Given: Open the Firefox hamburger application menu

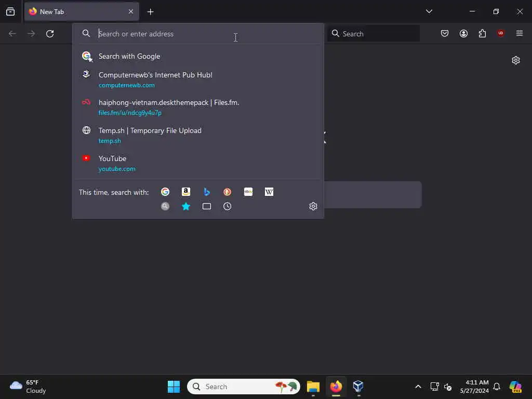Looking at the screenshot, I should (x=520, y=33).
